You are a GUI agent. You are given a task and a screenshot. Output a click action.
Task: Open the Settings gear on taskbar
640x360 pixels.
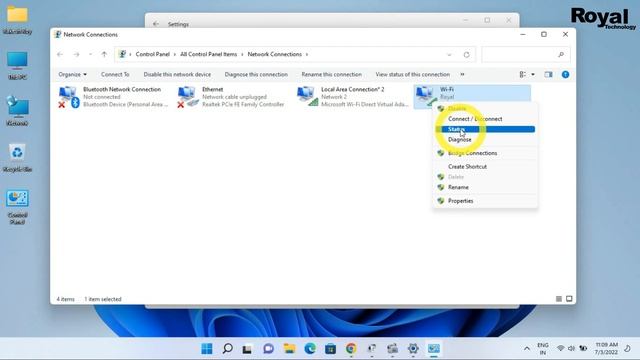click(413, 349)
